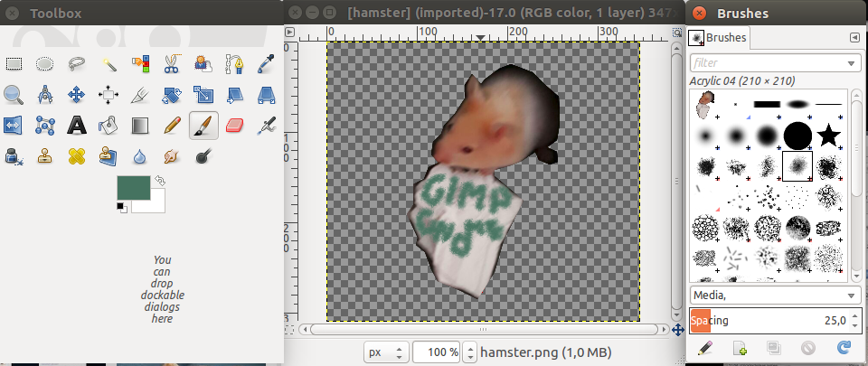Image resolution: width=868 pixels, height=366 pixels.
Task: Activate the Perspective tool
Action: 267,95
